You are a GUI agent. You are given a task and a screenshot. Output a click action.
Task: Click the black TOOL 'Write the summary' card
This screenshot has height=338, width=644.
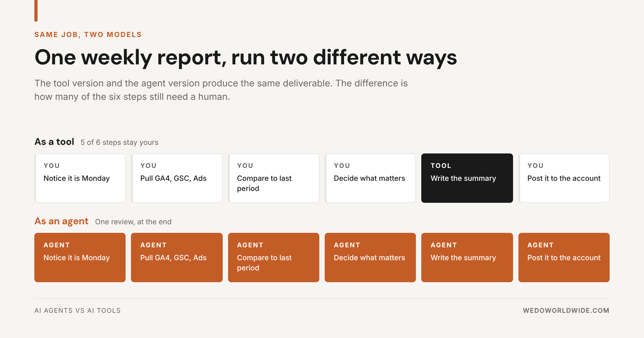point(467,178)
